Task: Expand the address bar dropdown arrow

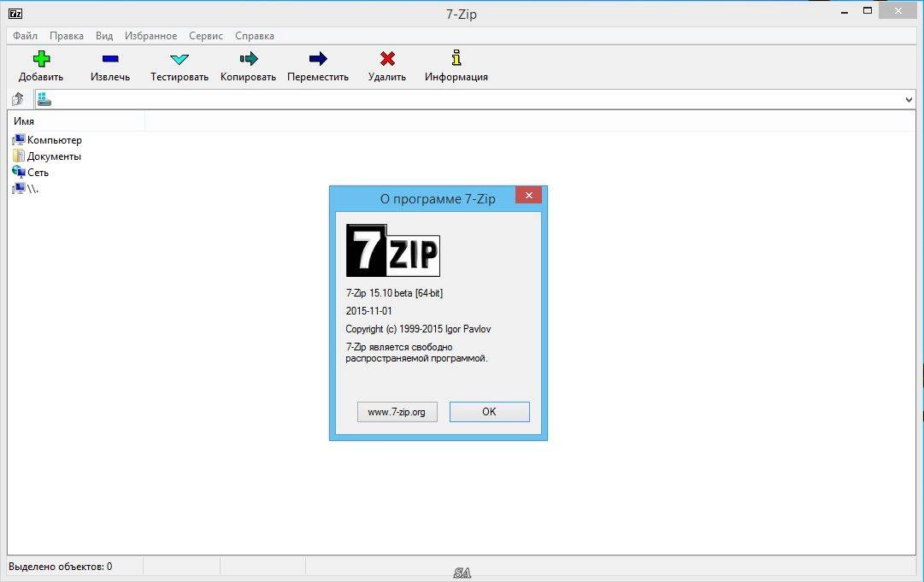Action: click(x=909, y=99)
